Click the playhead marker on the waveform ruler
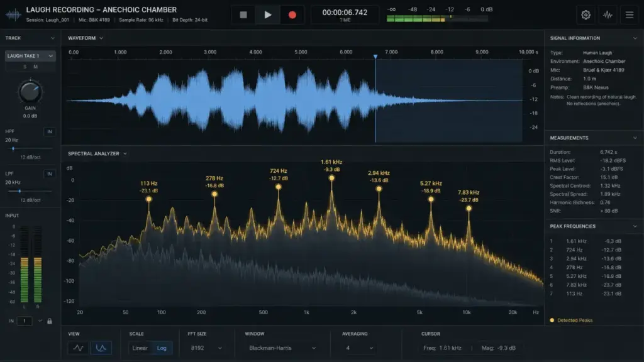 tap(375, 57)
